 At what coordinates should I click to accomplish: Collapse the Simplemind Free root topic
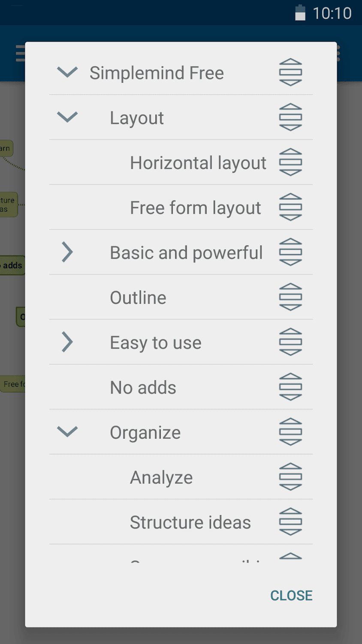pos(67,72)
